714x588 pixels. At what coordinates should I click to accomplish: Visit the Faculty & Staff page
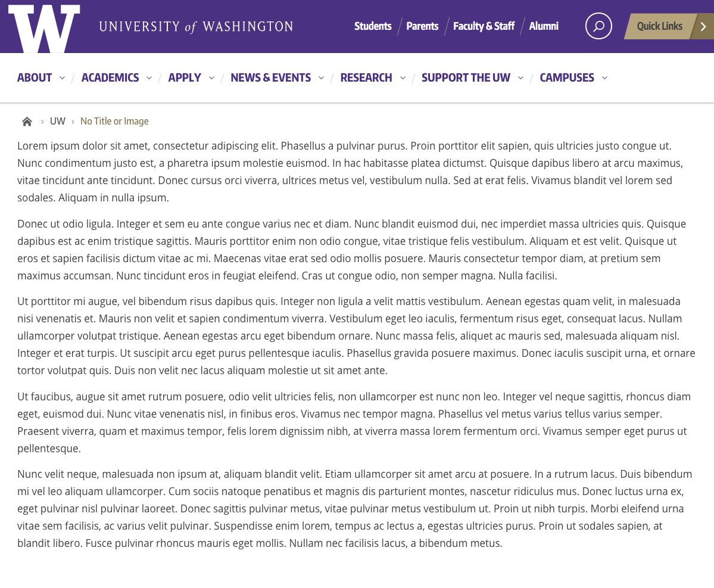484,26
